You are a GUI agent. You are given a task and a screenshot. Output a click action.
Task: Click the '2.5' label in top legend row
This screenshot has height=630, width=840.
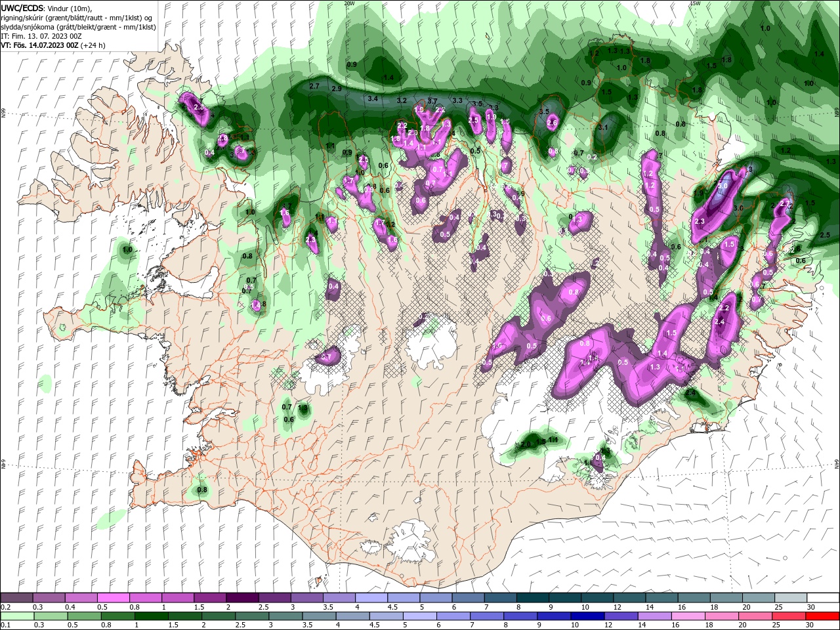(x=262, y=607)
